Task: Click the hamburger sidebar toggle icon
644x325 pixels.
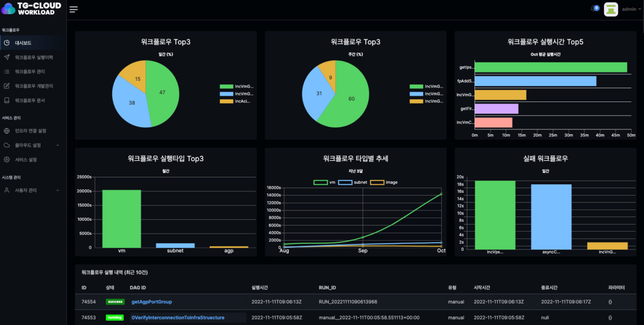Action: coord(74,9)
